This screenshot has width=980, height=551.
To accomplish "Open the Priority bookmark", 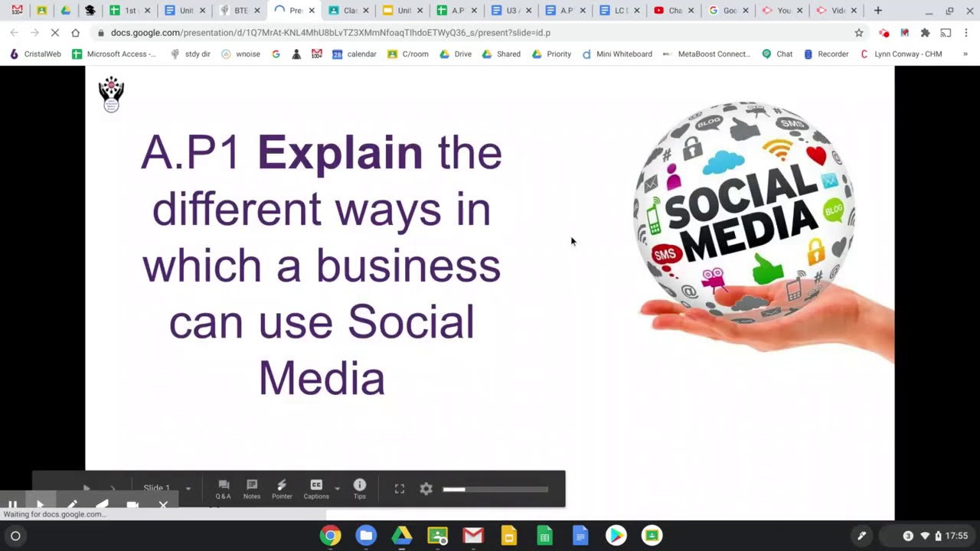I will [551, 54].
